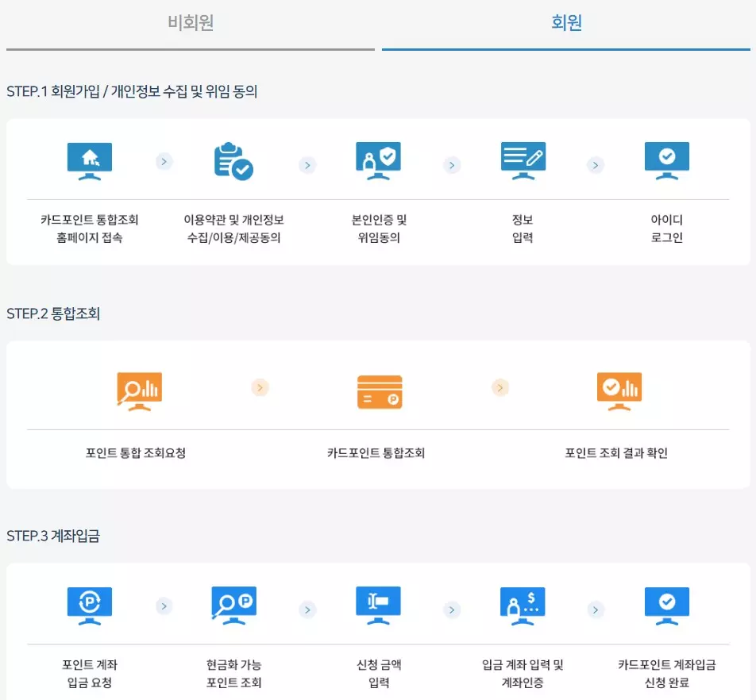Viewport: 756px width, 700px height.
Task: Click the checkmark monitor icon for 아이디 로그인
Action: [x=667, y=161]
